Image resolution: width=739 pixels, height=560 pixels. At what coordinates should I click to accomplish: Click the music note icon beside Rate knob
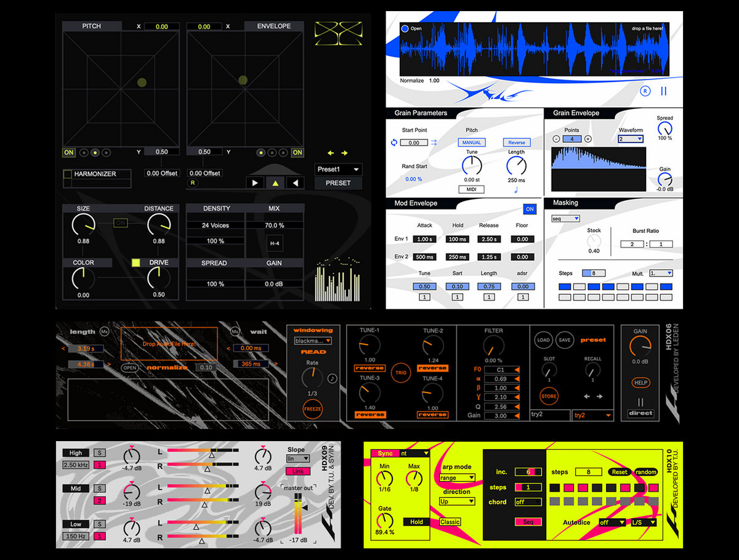point(332,378)
